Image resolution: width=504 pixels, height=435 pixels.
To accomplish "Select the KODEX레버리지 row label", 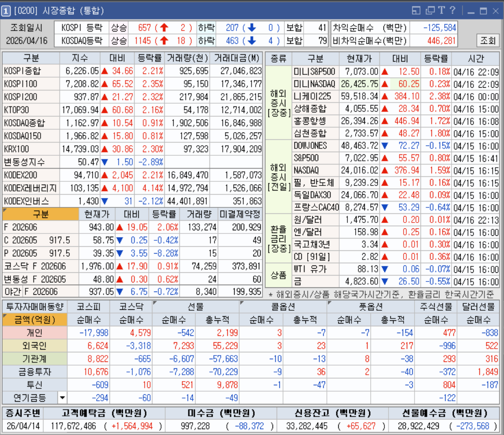I will click(x=31, y=188).
